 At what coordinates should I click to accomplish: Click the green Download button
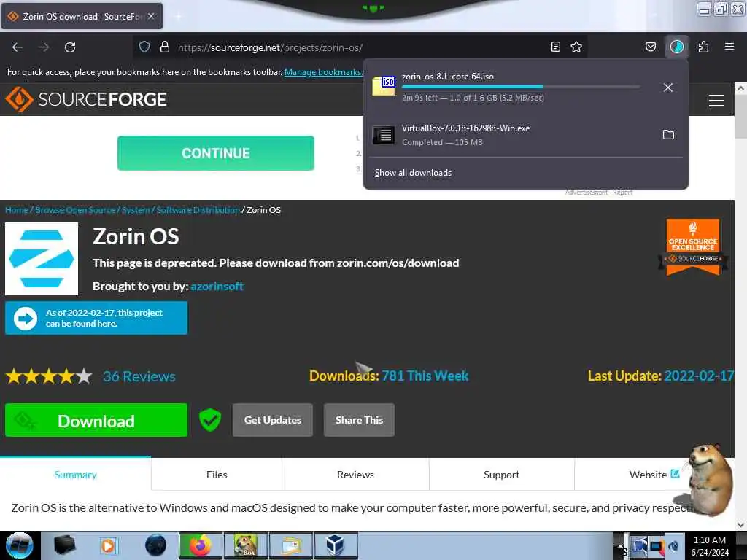[x=96, y=420]
